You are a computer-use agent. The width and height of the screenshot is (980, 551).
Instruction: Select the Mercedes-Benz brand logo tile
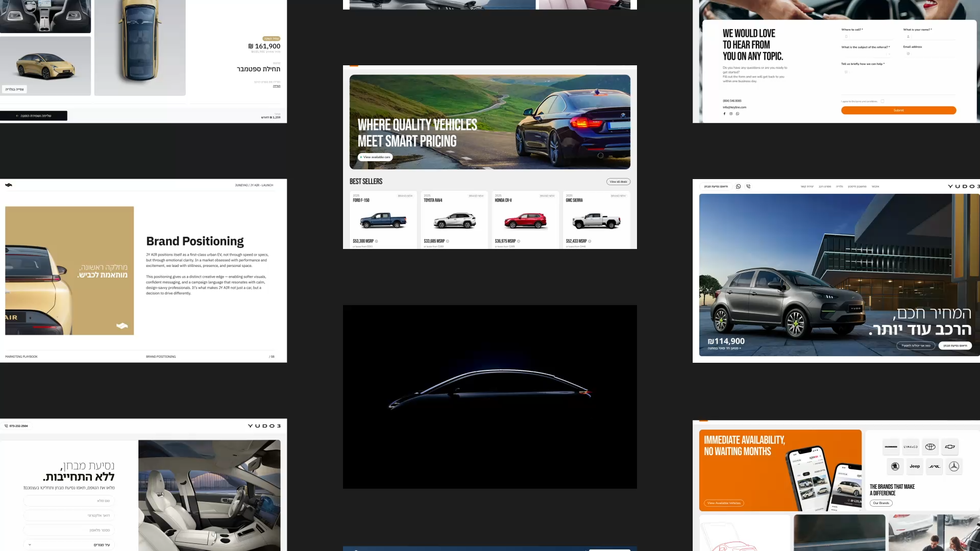pyautogui.click(x=954, y=466)
